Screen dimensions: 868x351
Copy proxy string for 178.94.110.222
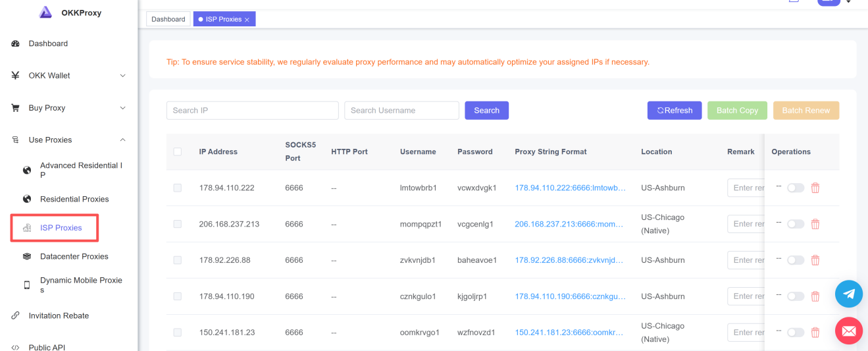[570, 188]
